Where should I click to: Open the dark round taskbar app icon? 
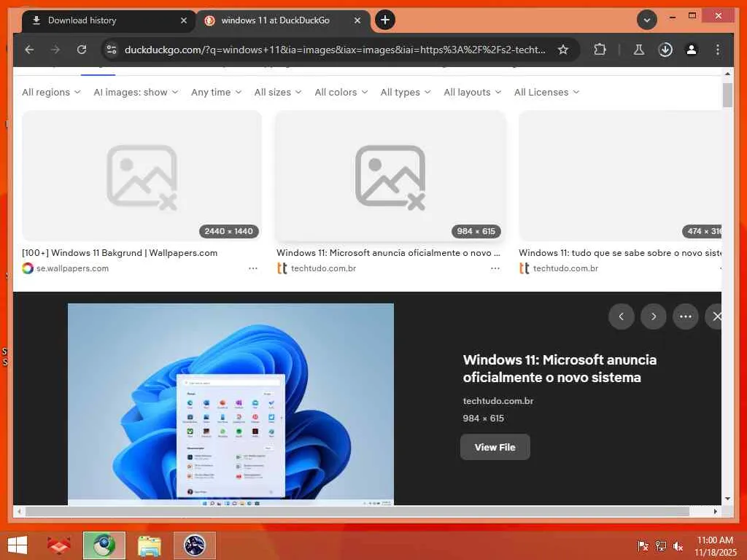(x=195, y=545)
